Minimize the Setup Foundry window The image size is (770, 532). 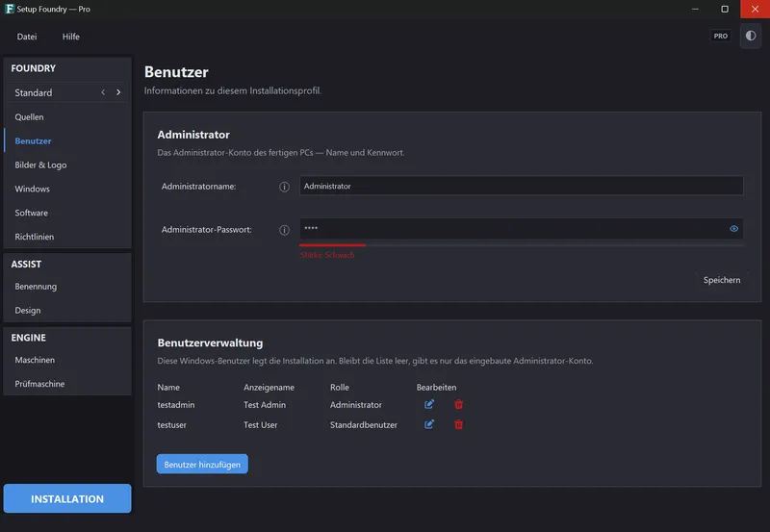(x=695, y=9)
